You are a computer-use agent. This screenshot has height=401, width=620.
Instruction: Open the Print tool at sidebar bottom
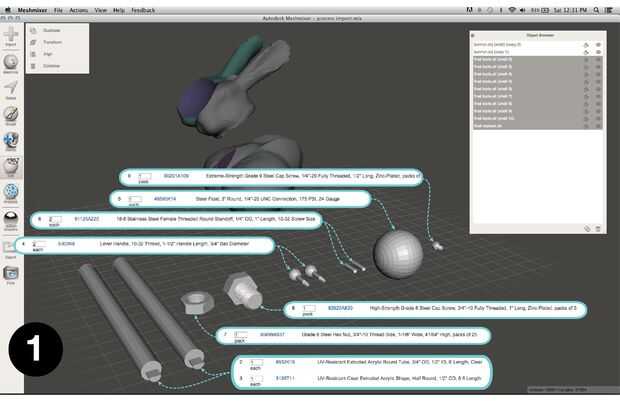point(11,275)
